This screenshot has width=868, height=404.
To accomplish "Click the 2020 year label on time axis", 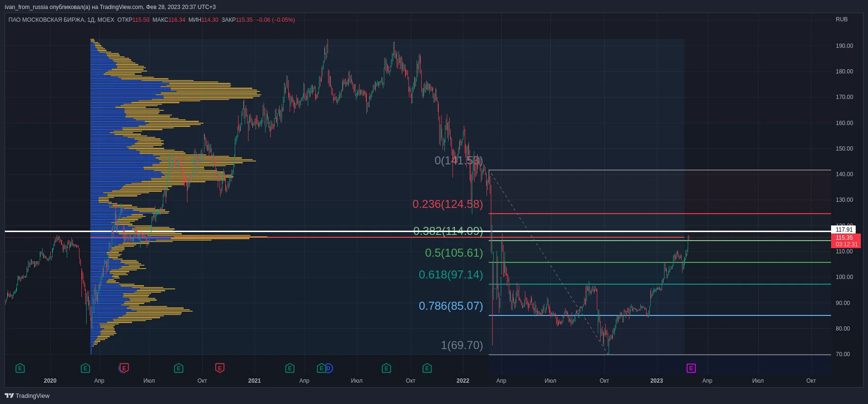I will click(x=50, y=381).
